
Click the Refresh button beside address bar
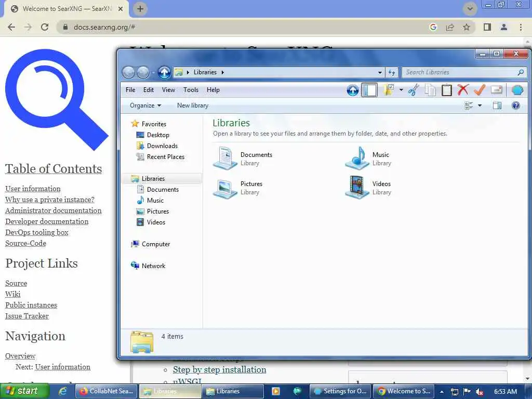[392, 72]
